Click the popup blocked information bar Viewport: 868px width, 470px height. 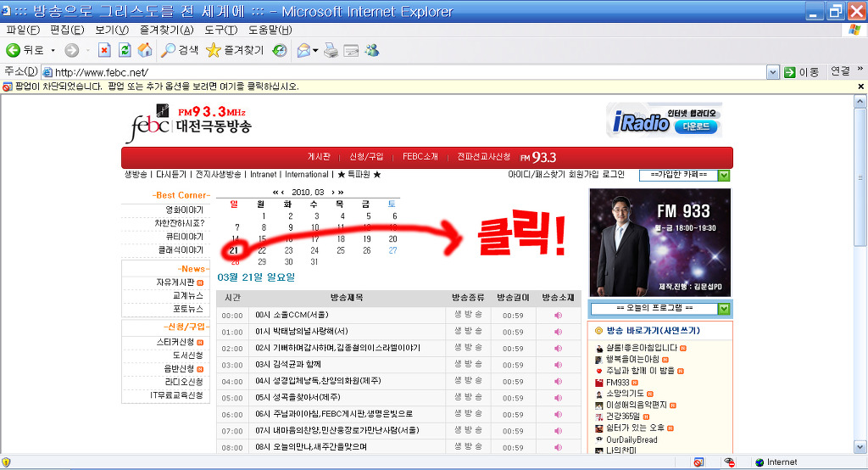click(424, 87)
